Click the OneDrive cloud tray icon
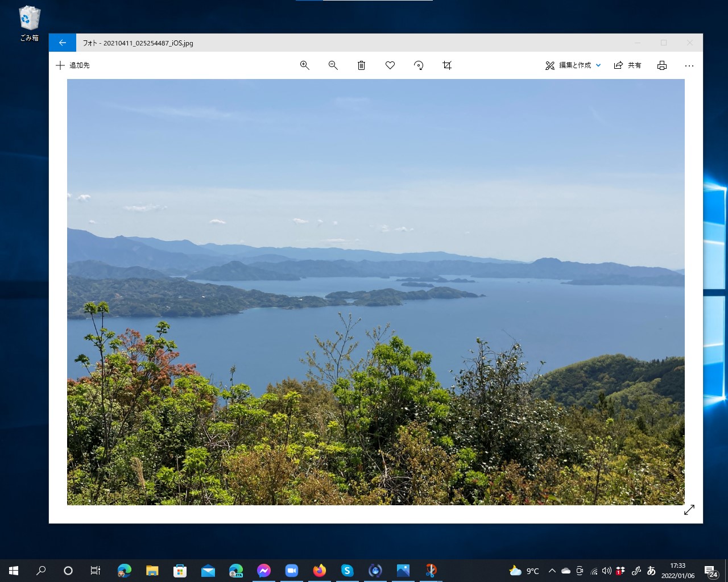Screen dimensions: 728x582 [565, 571]
